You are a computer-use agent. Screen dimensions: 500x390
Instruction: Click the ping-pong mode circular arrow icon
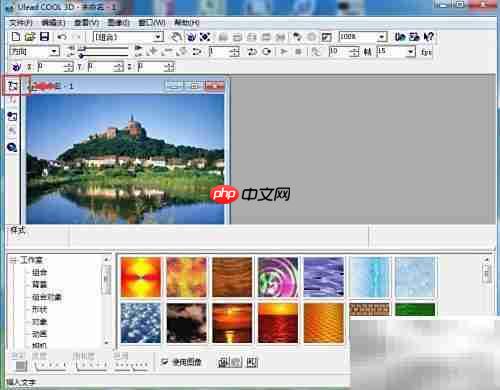[267, 52]
